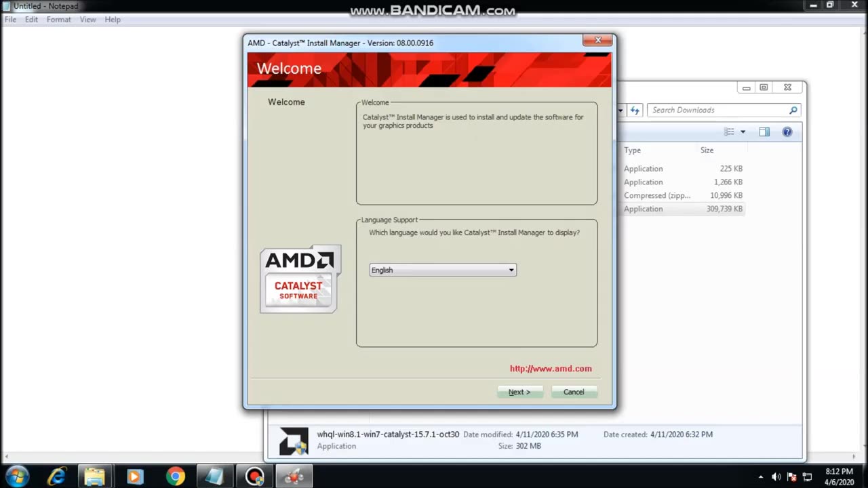868x488 pixels.
Task: Select the 309,739 KB Application row
Action: tap(683, 209)
